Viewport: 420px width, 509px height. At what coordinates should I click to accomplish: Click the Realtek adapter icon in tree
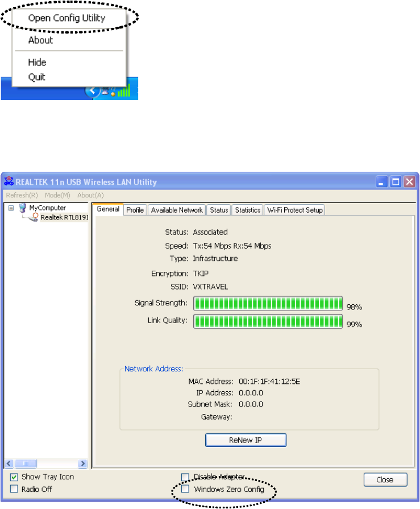point(34,217)
